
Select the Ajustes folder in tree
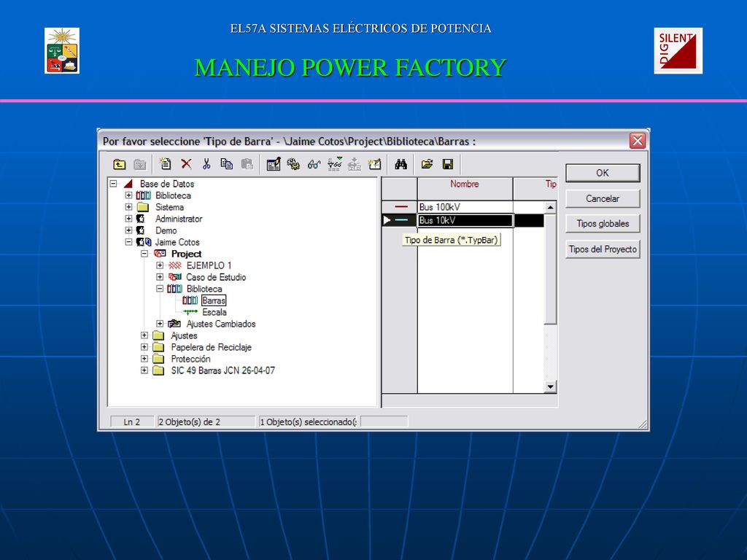coord(184,335)
